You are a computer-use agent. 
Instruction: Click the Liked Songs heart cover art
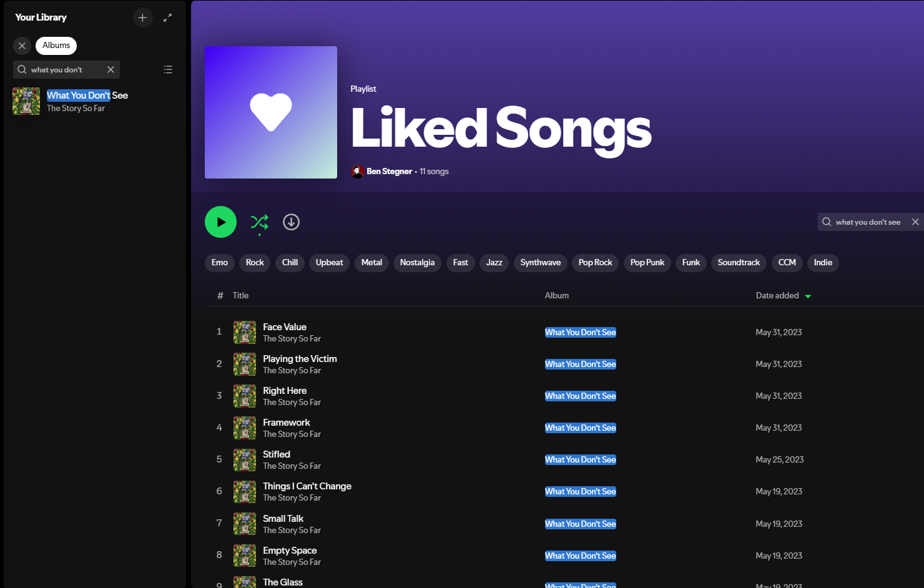271,112
